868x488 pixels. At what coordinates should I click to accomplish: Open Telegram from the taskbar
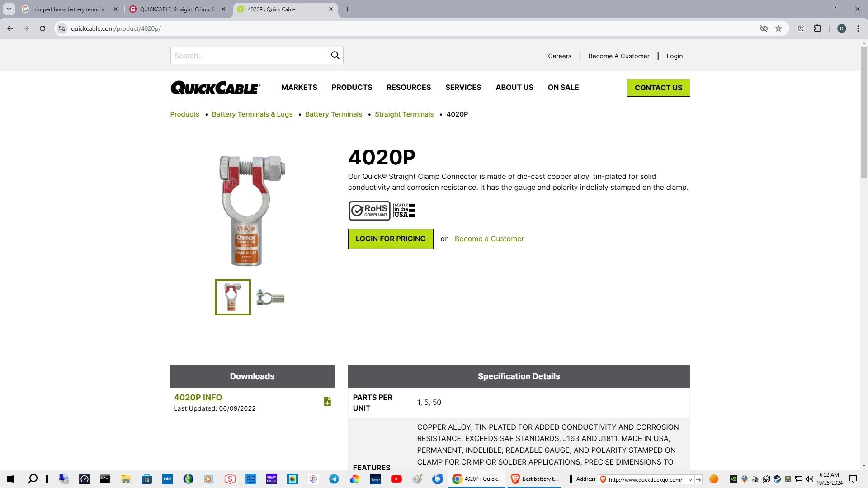[x=334, y=479]
